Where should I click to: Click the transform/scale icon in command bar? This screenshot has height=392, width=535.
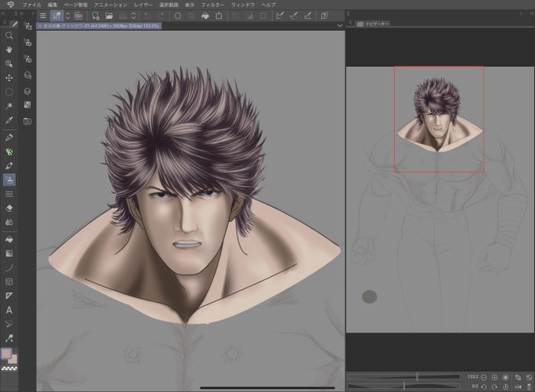click(219, 16)
